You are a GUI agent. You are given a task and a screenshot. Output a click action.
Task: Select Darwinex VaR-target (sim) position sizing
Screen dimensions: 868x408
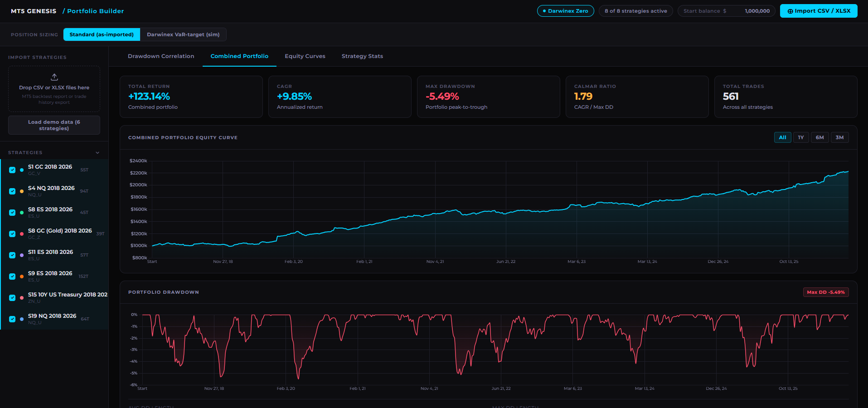[x=183, y=34]
